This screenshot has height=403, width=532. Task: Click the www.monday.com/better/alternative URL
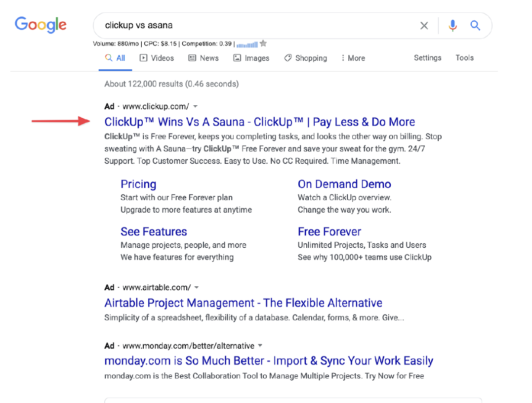tap(188, 346)
